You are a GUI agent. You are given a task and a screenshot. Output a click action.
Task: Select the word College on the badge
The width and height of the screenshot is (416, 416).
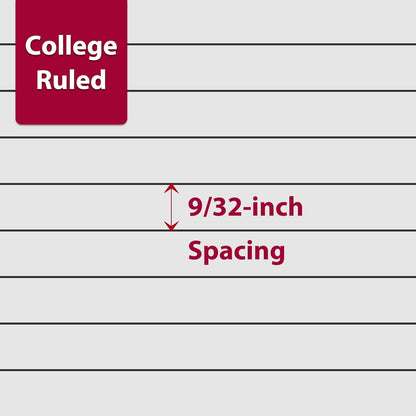(71, 47)
